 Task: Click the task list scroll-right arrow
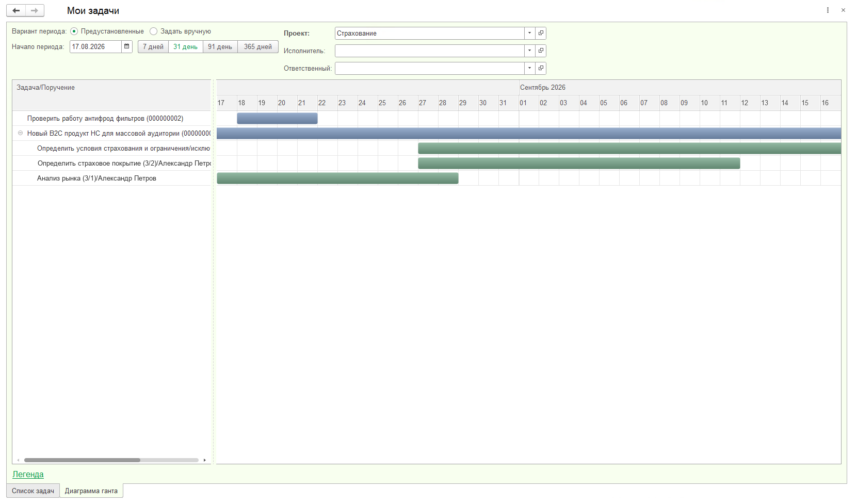click(x=205, y=460)
